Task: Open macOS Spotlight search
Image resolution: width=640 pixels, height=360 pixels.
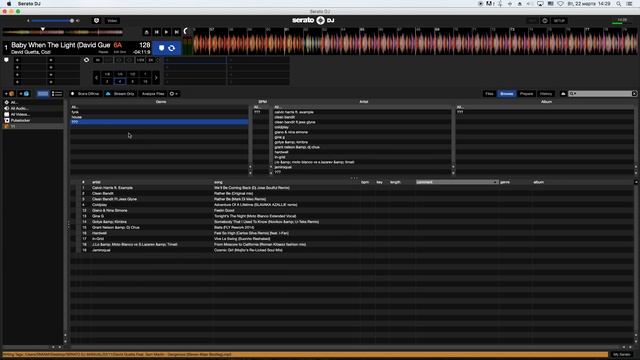Action: tap(619, 4)
